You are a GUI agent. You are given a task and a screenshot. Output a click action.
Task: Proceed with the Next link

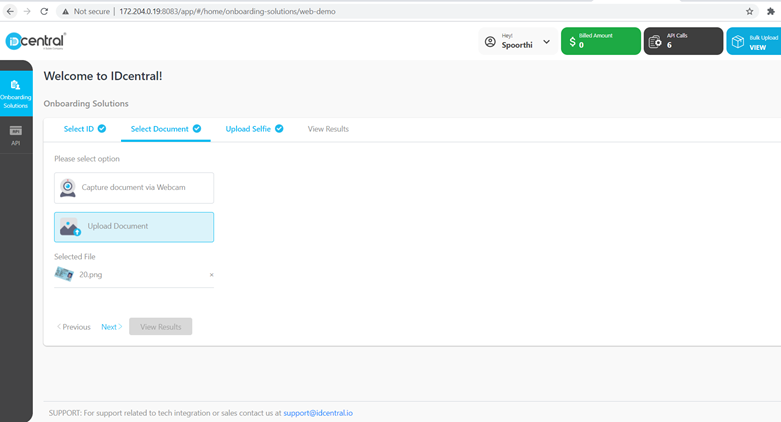pos(112,327)
